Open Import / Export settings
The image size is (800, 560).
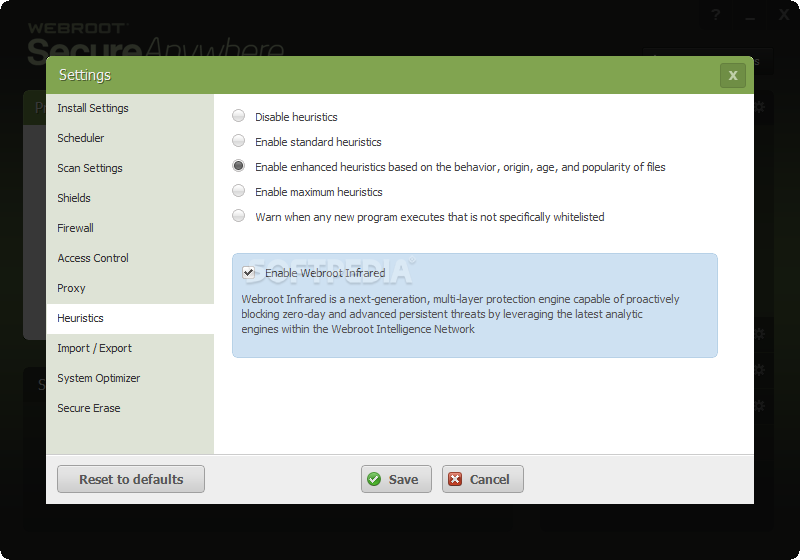130,348
